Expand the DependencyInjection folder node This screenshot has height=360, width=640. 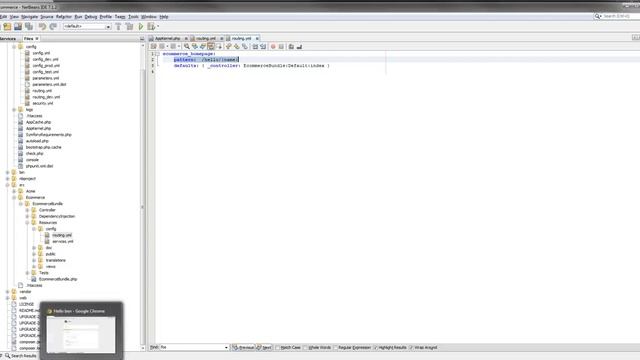27,216
